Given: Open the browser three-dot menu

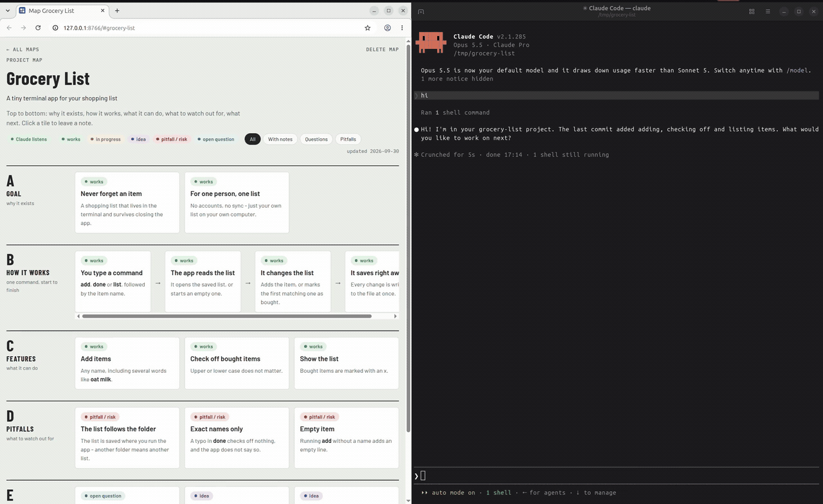Looking at the screenshot, I should tap(402, 28).
